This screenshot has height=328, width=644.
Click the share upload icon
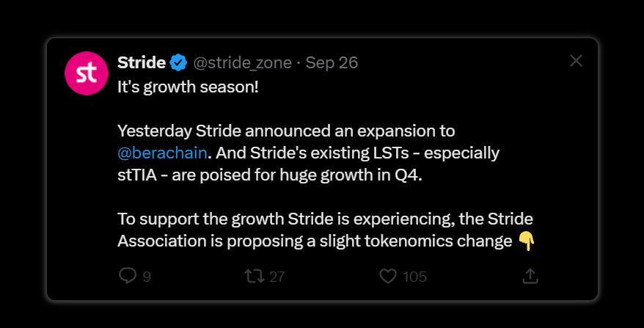click(x=530, y=276)
